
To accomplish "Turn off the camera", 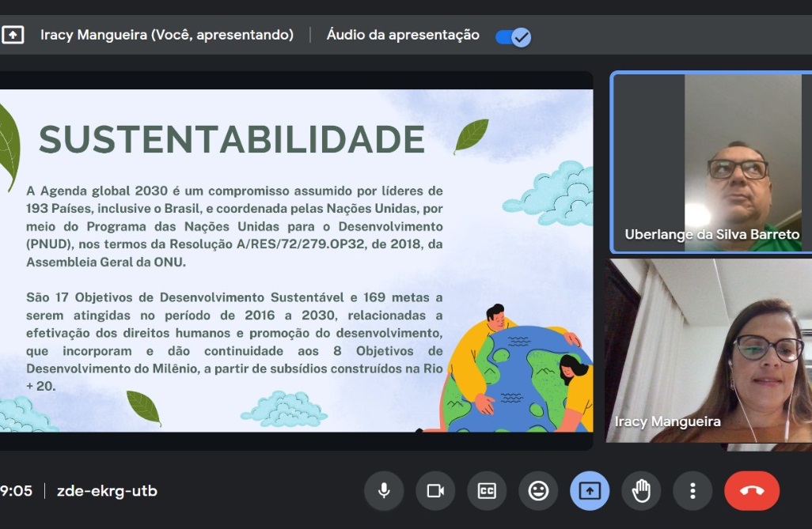I will tap(435, 491).
